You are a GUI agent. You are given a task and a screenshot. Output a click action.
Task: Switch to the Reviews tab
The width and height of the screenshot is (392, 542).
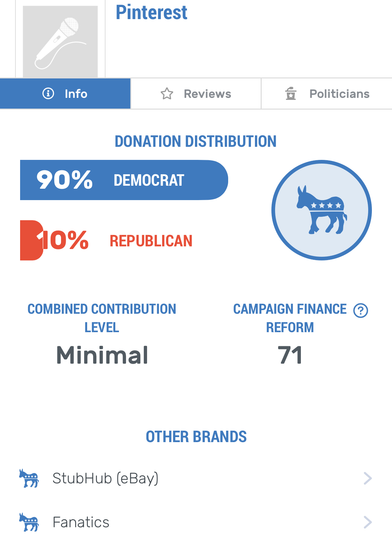(x=196, y=94)
